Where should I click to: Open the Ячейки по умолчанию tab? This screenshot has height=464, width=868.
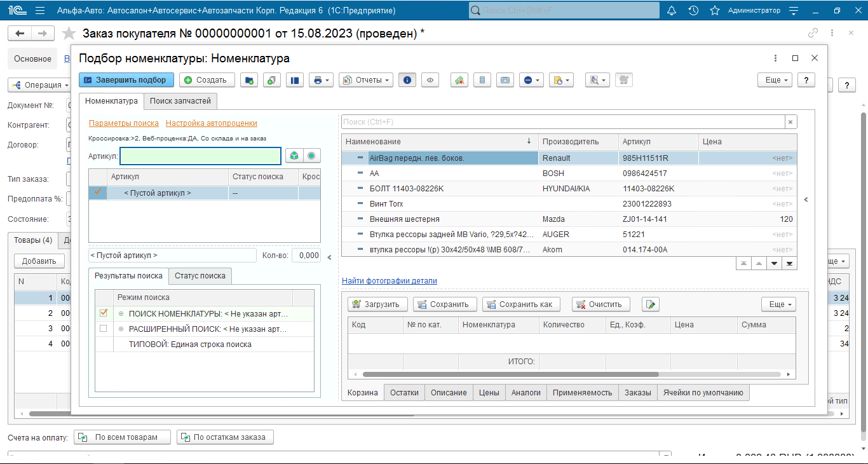pos(703,393)
